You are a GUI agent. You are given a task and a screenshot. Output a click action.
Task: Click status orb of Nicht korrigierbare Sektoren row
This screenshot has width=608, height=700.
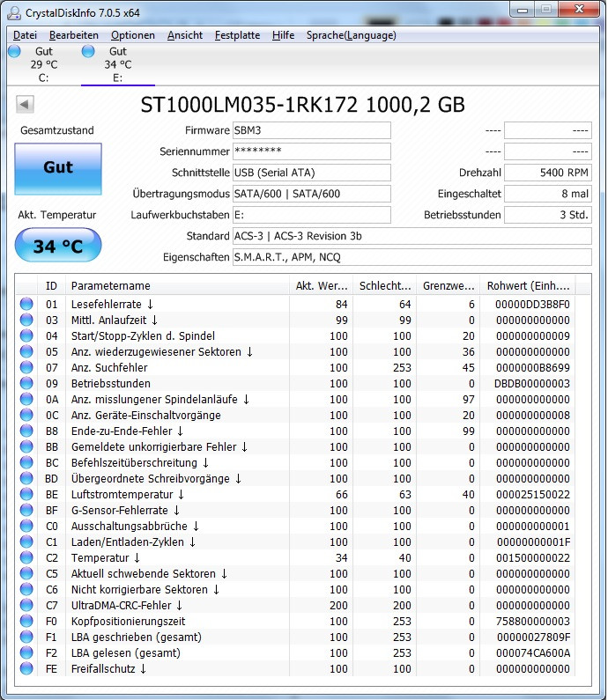(26, 589)
